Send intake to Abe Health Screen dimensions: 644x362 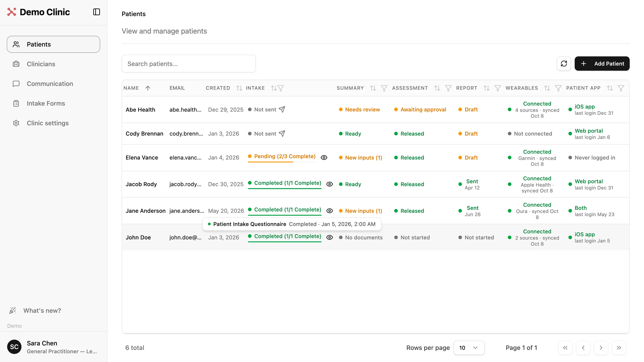(x=282, y=109)
